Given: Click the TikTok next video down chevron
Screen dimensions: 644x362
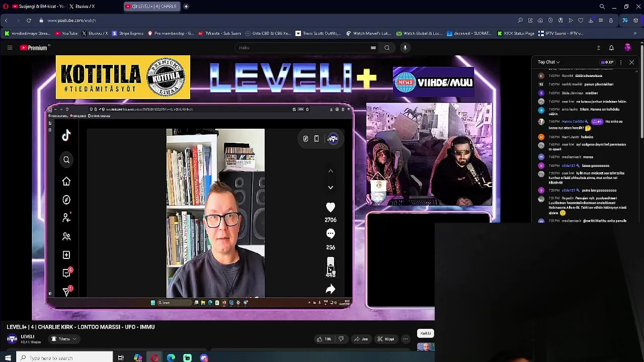Looking at the screenshot, I should (x=331, y=188).
